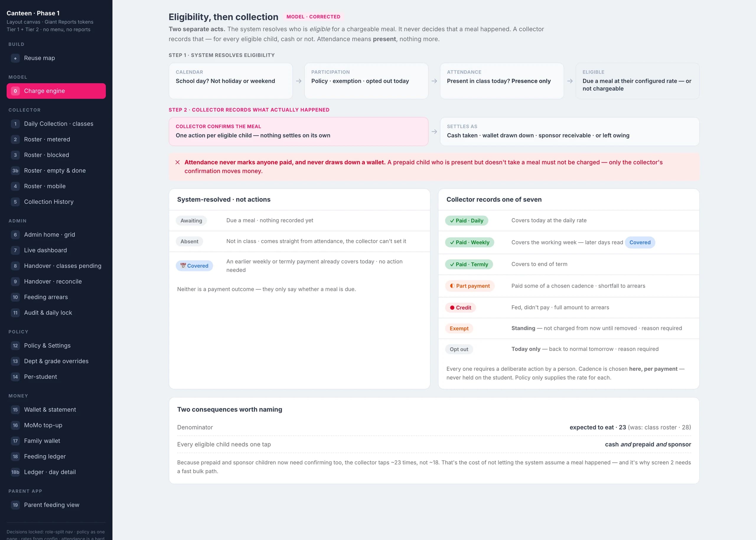Open Handover · reconcile

pyautogui.click(x=56, y=282)
